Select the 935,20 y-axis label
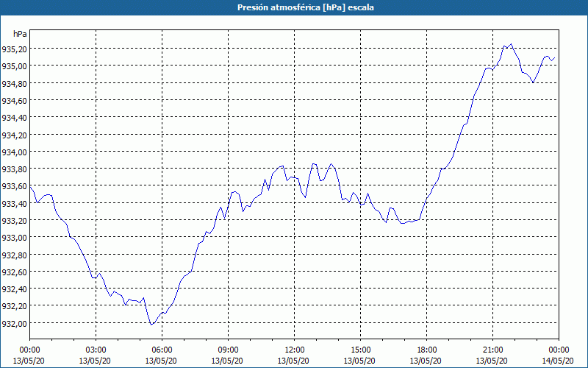This screenshot has height=368, width=588. coord(14,49)
